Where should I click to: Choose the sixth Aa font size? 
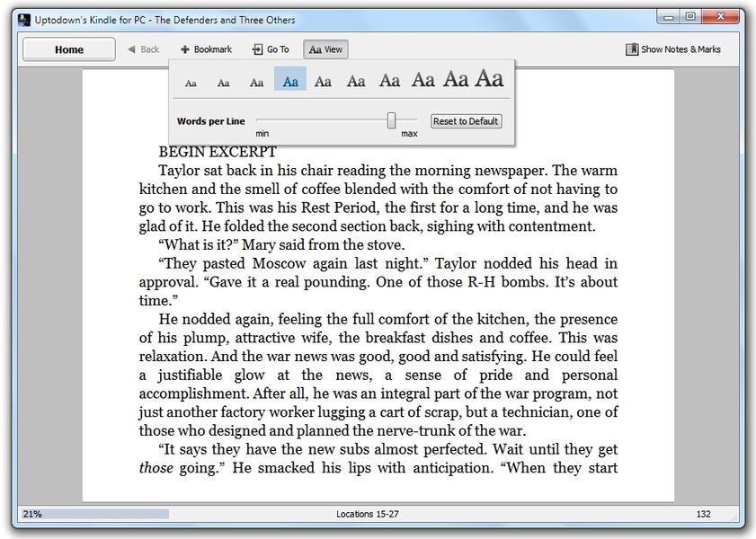356,81
